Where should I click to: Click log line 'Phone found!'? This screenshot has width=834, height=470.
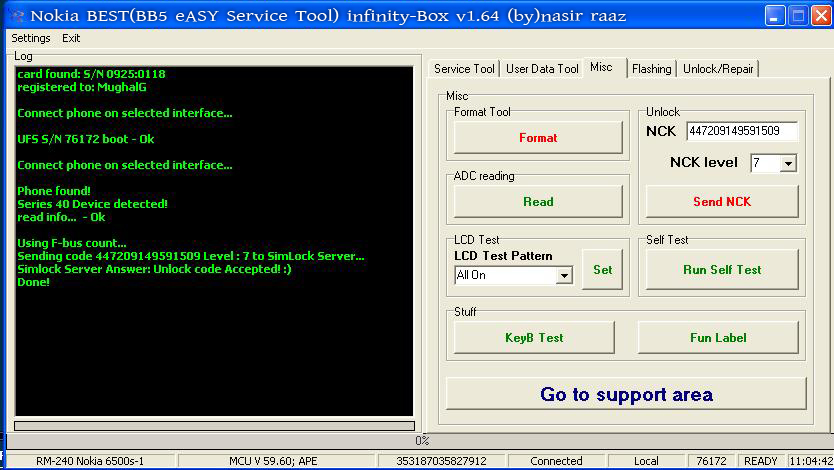54,191
